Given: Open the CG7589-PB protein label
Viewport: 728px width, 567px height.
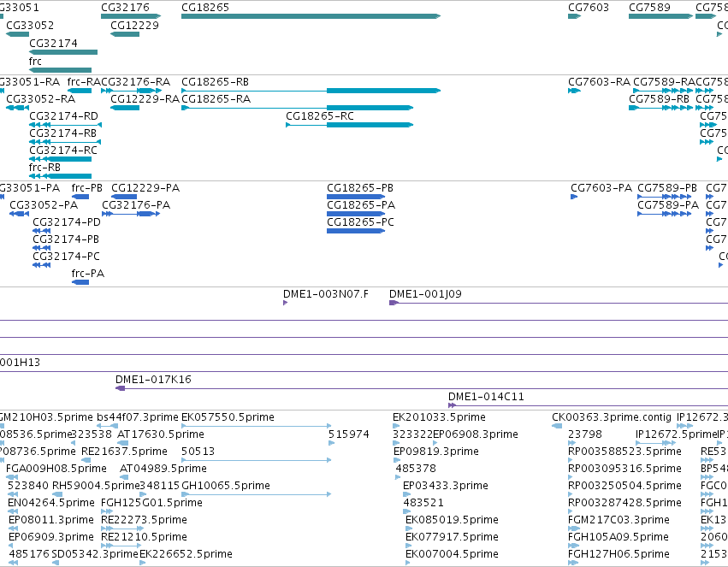Looking at the screenshot, I should pyautogui.click(x=667, y=188).
